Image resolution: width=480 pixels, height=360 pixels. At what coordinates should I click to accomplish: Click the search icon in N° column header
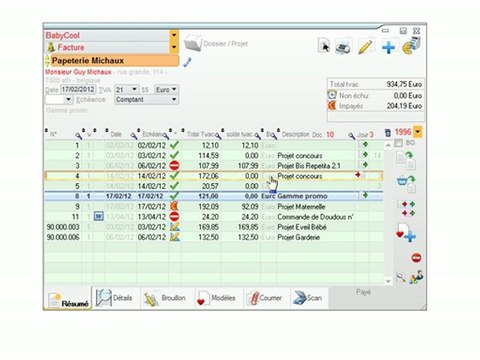pyautogui.click(x=78, y=135)
